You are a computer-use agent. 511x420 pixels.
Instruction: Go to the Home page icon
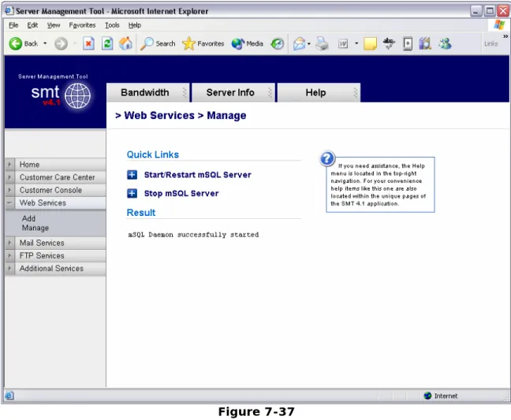tap(126, 43)
